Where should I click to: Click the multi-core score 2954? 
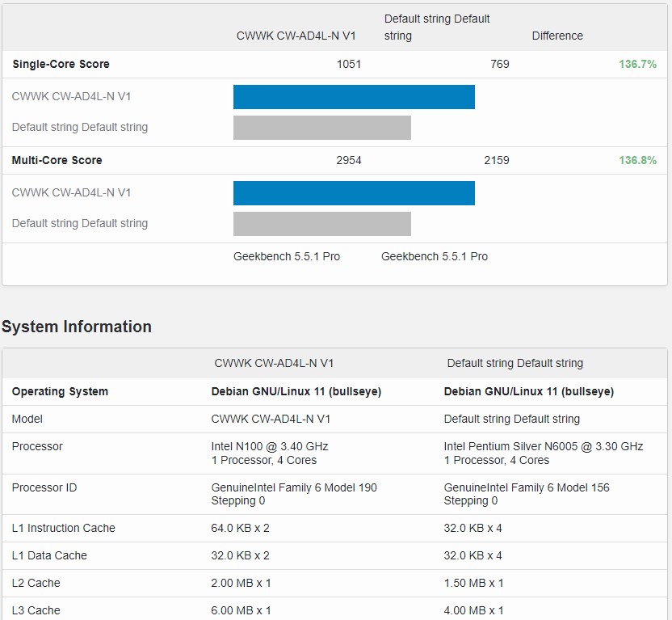tap(349, 160)
